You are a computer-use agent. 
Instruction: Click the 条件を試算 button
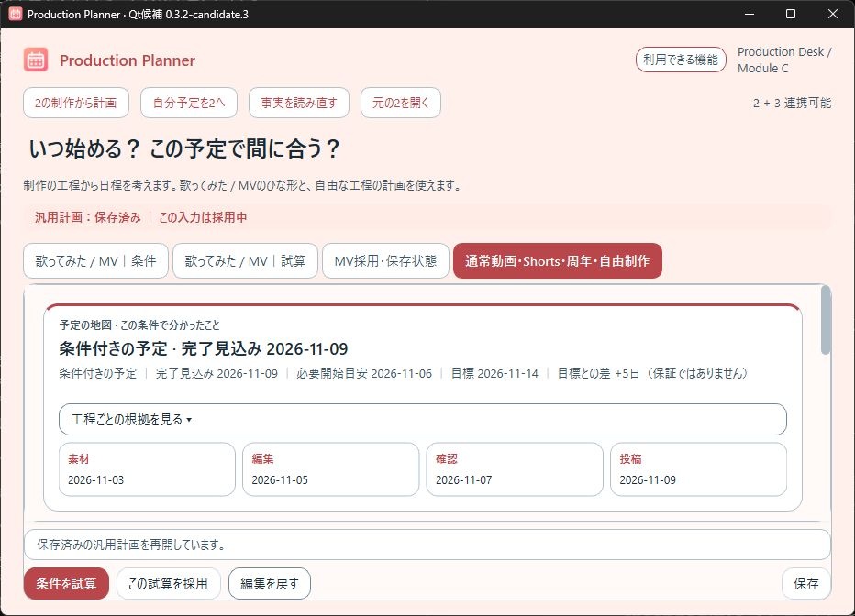(67, 583)
